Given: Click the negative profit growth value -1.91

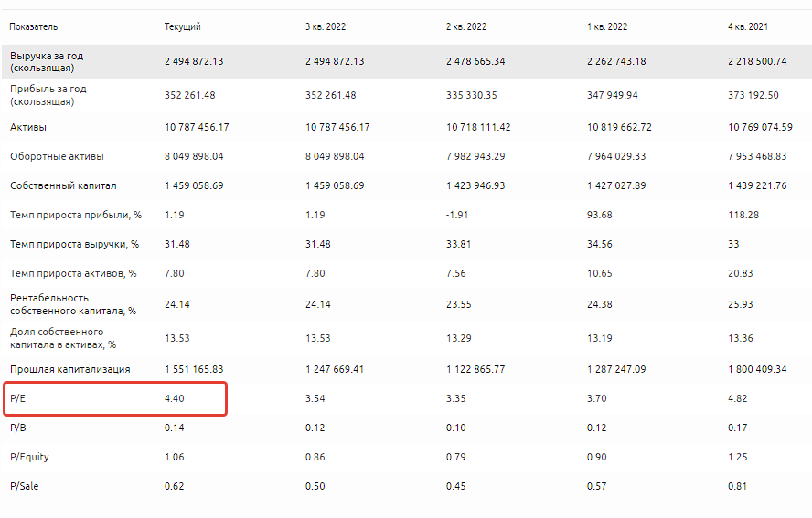Looking at the screenshot, I should (458, 215).
